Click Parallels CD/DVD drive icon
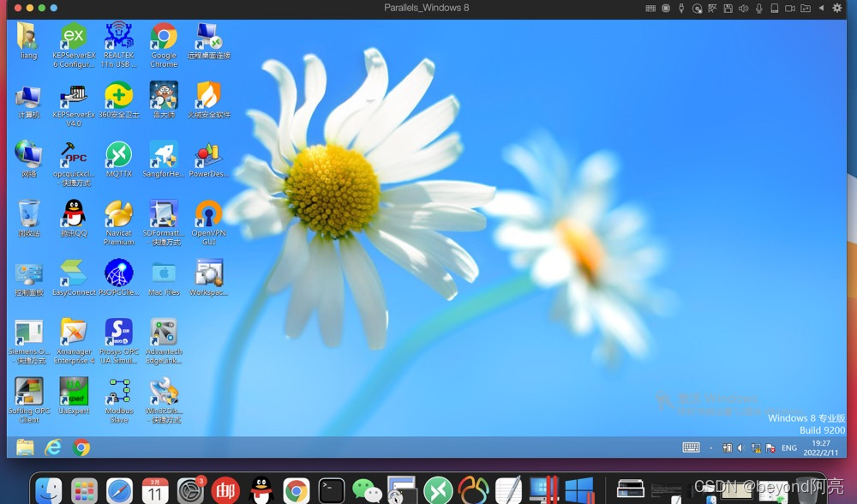Screen dimensions: 857x504 697,9
